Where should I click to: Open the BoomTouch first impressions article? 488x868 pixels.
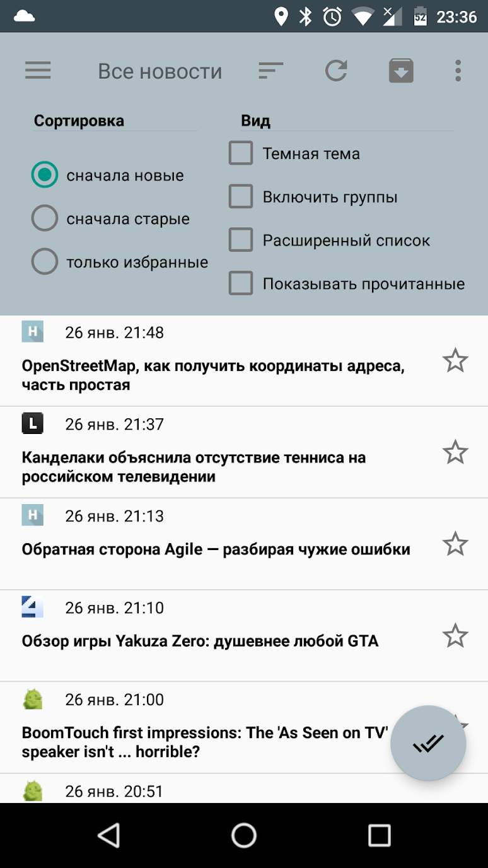202,742
